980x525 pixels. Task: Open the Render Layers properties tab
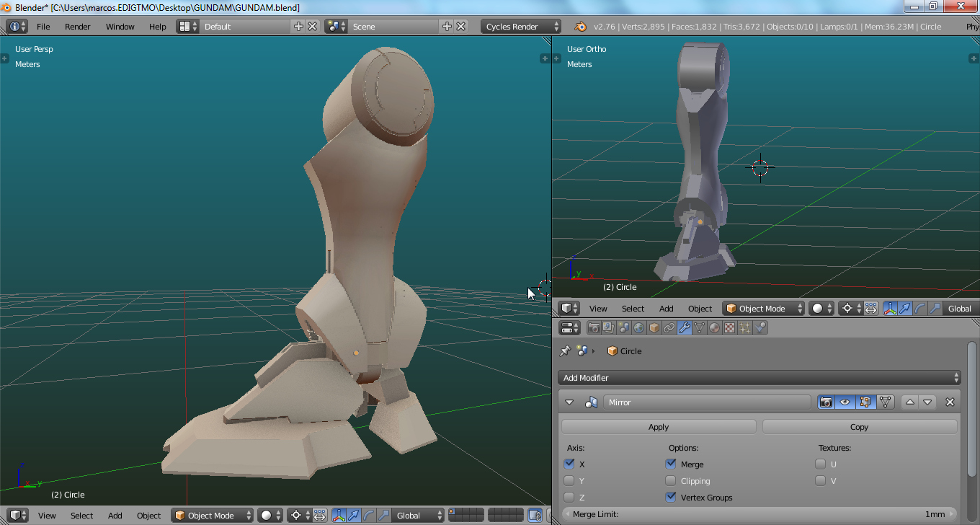(x=609, y=328)
